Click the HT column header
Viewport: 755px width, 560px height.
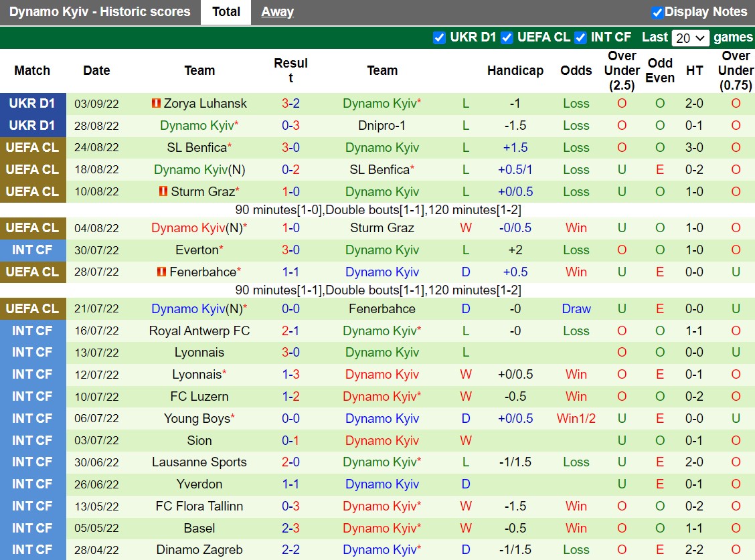pyautogui.click(x=694, y=70)
